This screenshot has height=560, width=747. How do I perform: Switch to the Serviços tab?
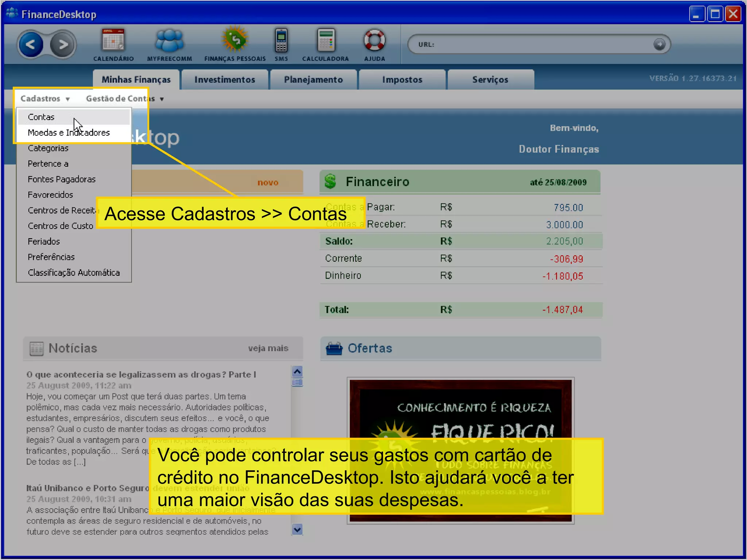pyautogui.click(x=490, y=79)
